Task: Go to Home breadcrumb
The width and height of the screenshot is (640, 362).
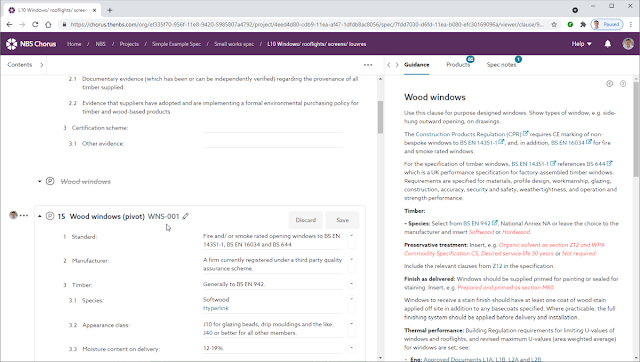Action: (x=74, y=44)
